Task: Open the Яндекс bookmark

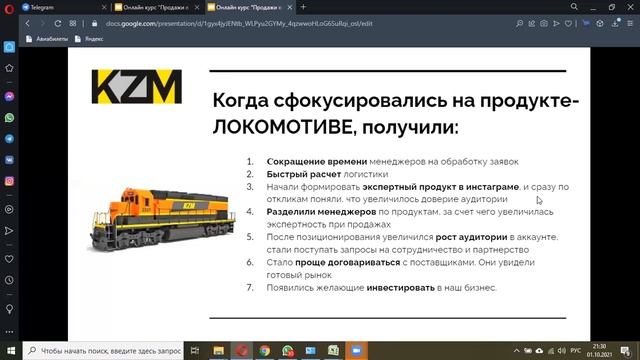Action: (x=89, y=39)
